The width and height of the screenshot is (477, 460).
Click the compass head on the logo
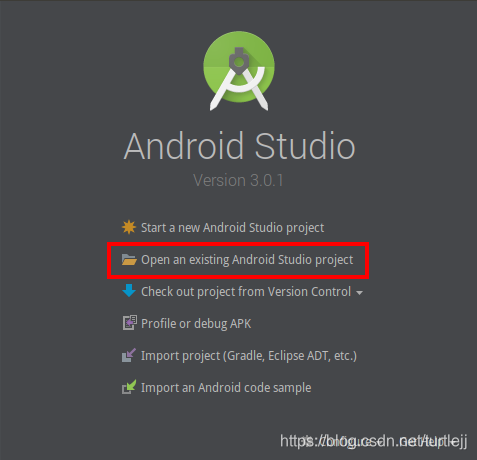[x=239, y=61]
